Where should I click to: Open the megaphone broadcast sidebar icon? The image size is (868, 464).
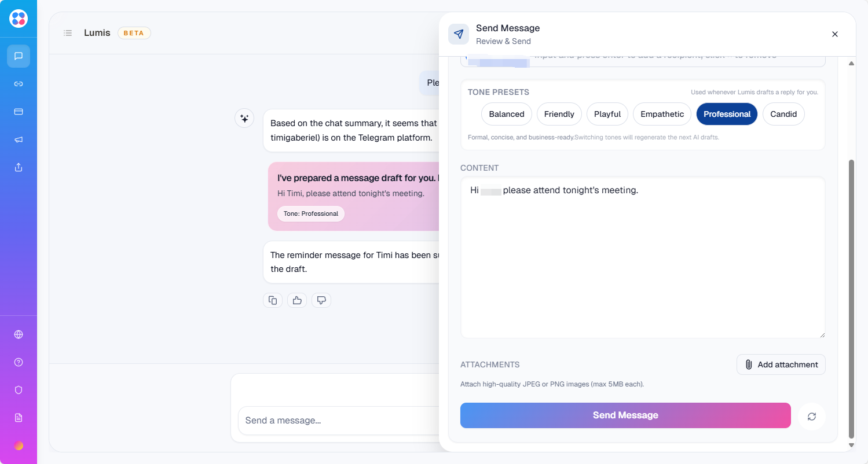(19, 139)
